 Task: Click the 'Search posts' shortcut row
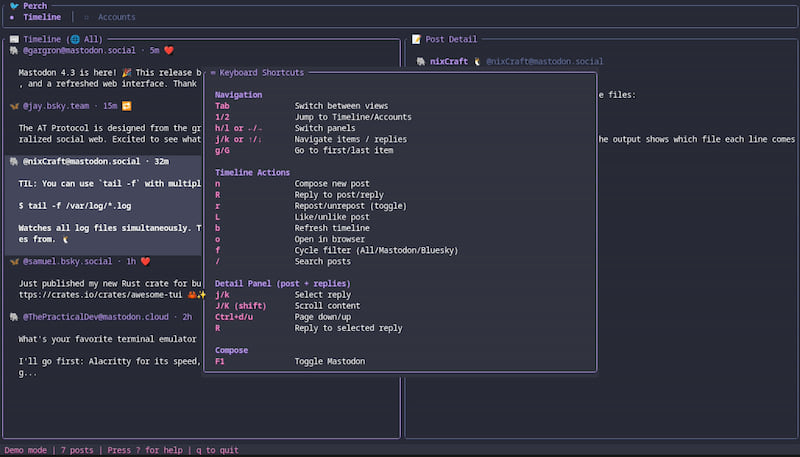[283, 262]
